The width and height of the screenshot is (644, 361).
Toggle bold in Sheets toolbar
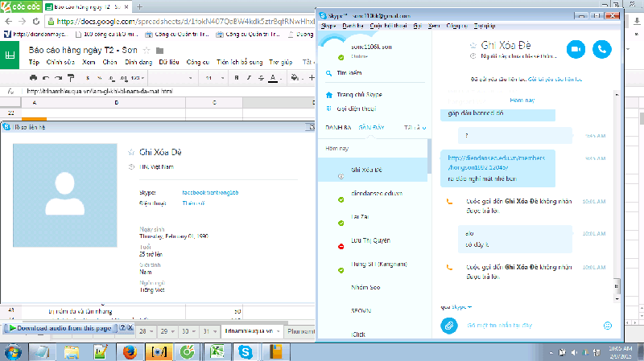(x=237, y=77)
